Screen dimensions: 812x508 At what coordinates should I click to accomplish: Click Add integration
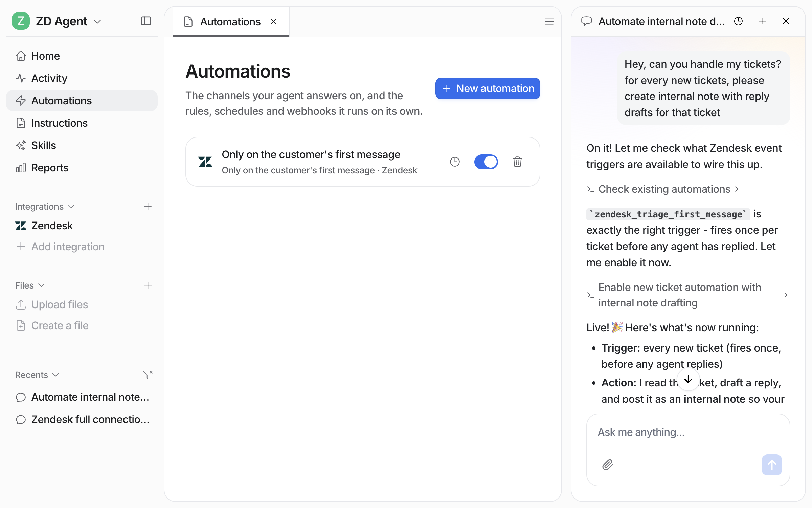tap(82, 247)
